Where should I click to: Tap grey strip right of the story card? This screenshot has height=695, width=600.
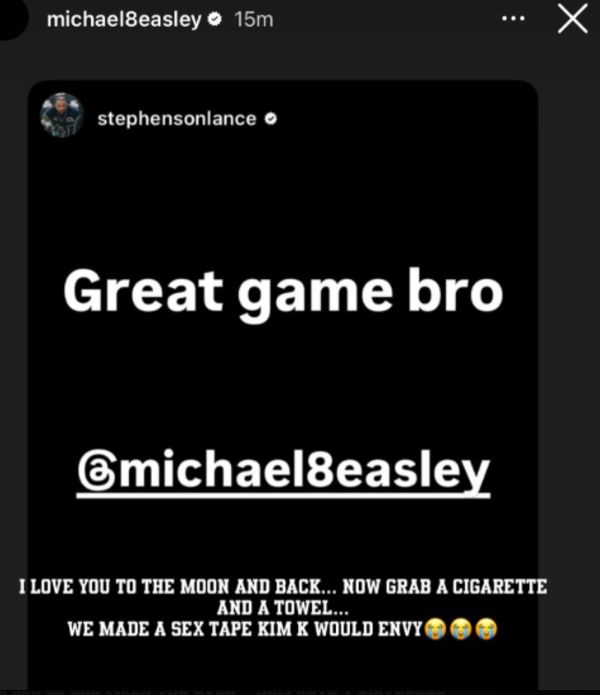569,355
